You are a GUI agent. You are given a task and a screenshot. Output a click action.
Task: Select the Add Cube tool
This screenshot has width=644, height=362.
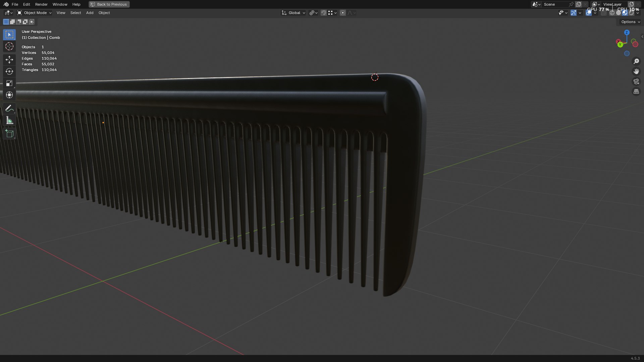(x=9, y=134)
